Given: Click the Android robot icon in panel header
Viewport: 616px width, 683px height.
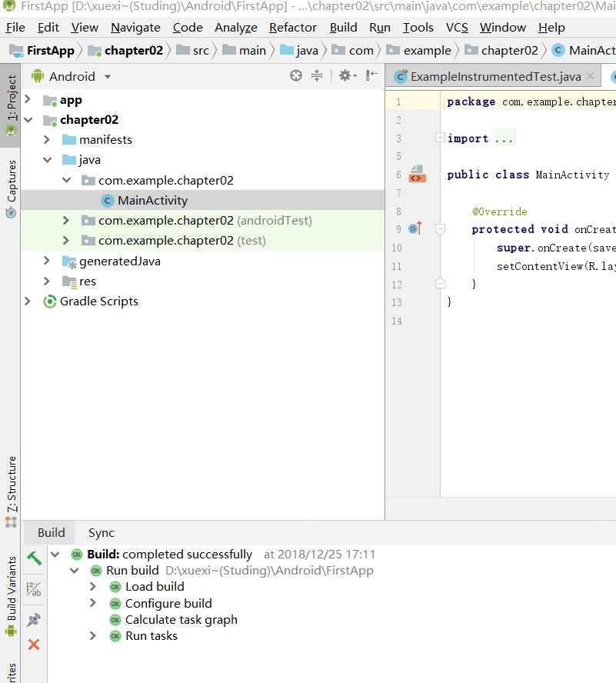Looking at the screenshot, I should [x=38, y=76].
